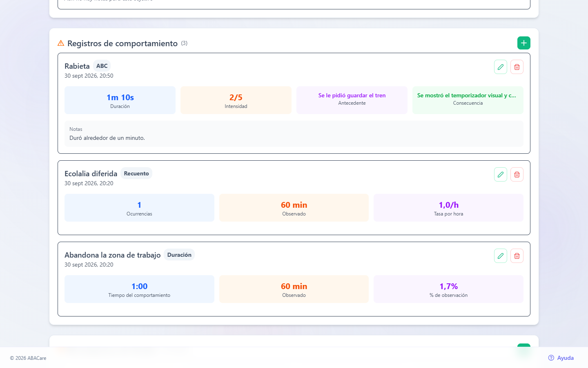Click the Ecolalia diferida timestamp 30 sept 2026, 20:20
Viewport: 588px width, 368px height.
(89, 183)
